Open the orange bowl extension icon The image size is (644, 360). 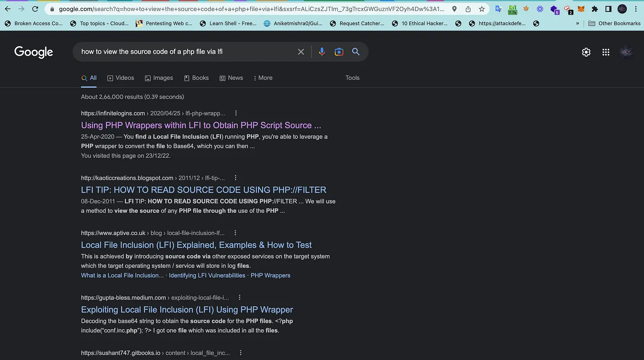[526, 9]
